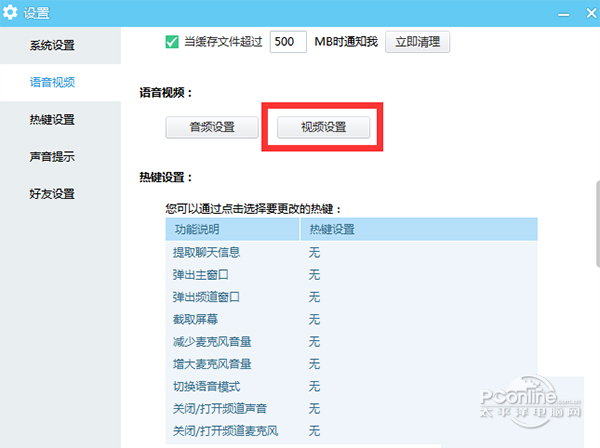Select the 关闭/打开频道麦克风 row
Image resolution: width=600 pixels, height=448 pixels.
(351, 431)
